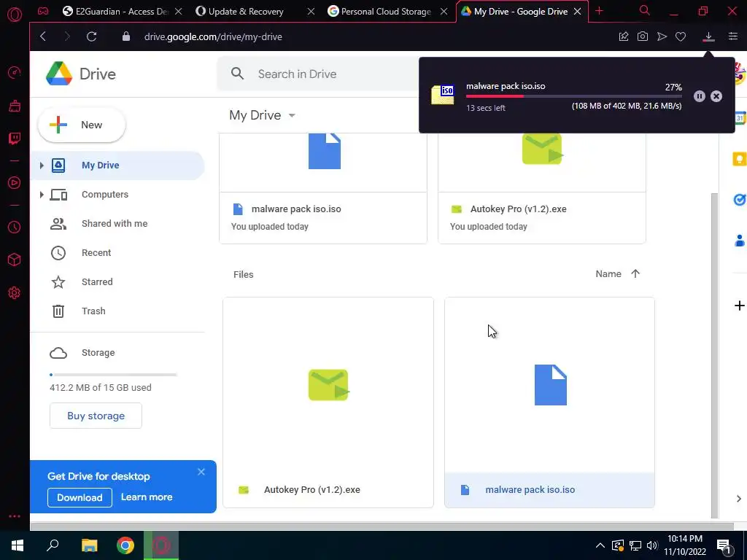Hide the Drive side panel chevron
The height and width of the screenshot is (560, 747).
739,499
